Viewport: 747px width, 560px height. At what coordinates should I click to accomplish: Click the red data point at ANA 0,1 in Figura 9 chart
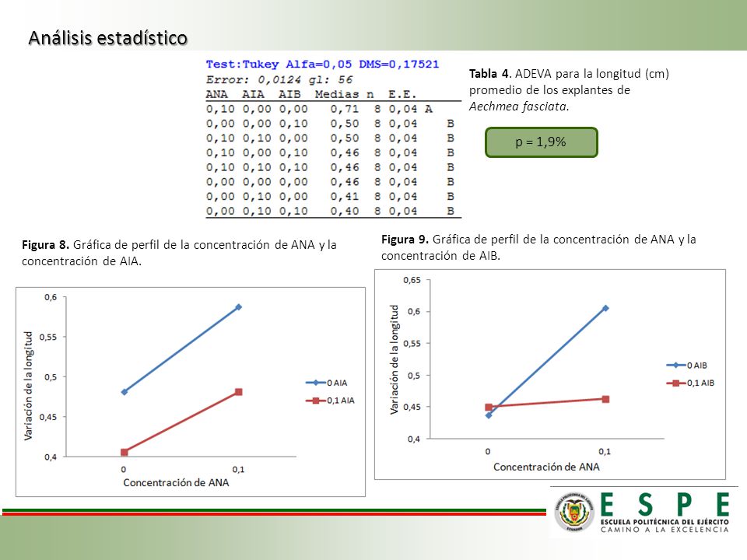pyautogui.click(x=605, y=399)
